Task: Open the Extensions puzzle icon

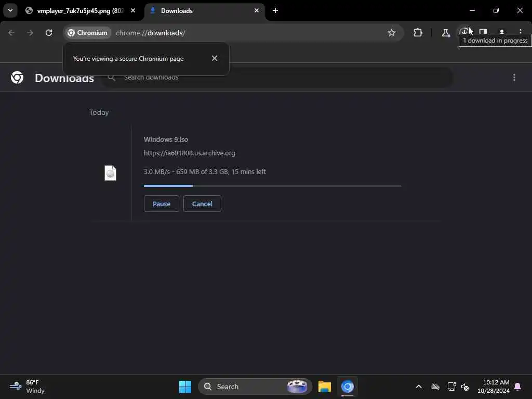Action: (x=418, y=33)
